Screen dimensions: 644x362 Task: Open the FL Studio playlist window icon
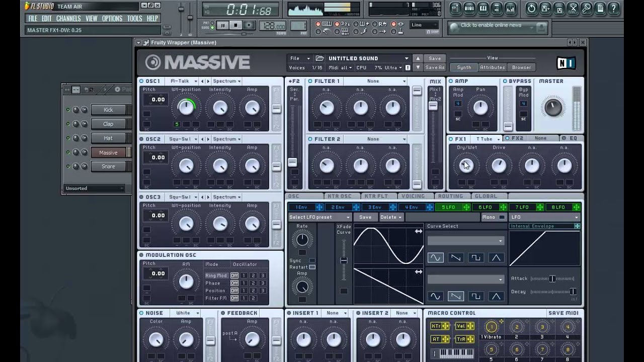455,8
